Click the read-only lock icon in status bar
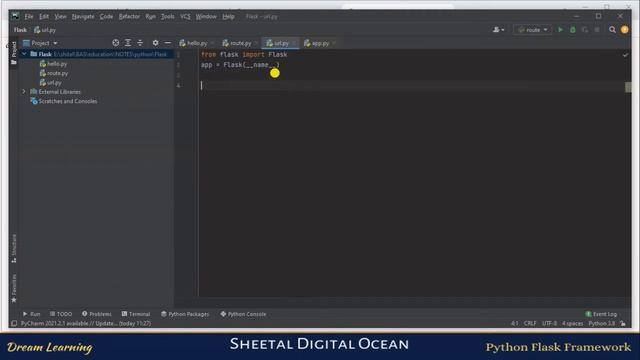 coord(623,323)
